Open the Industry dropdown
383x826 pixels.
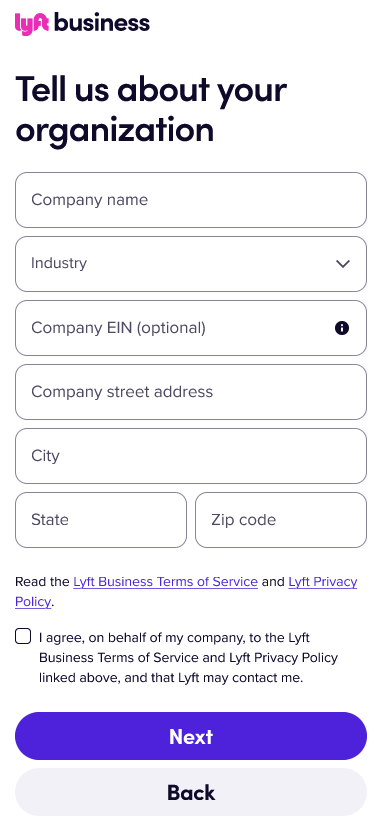coord(191,264)
